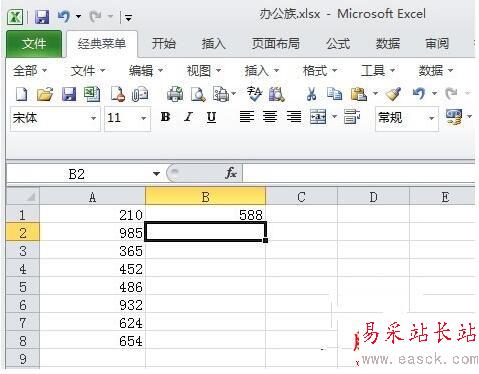Select the Format Painter brush
Screen dimensions: 479x374
393,94
